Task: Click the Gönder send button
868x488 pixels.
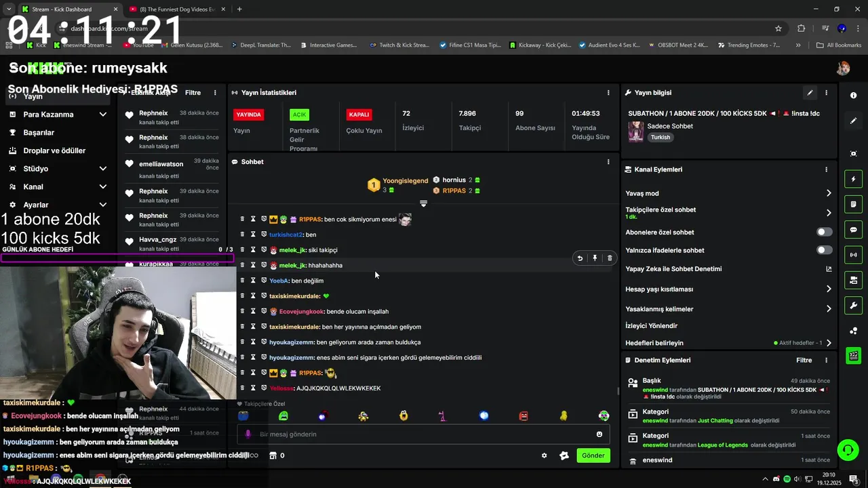Action: (593, 455)
